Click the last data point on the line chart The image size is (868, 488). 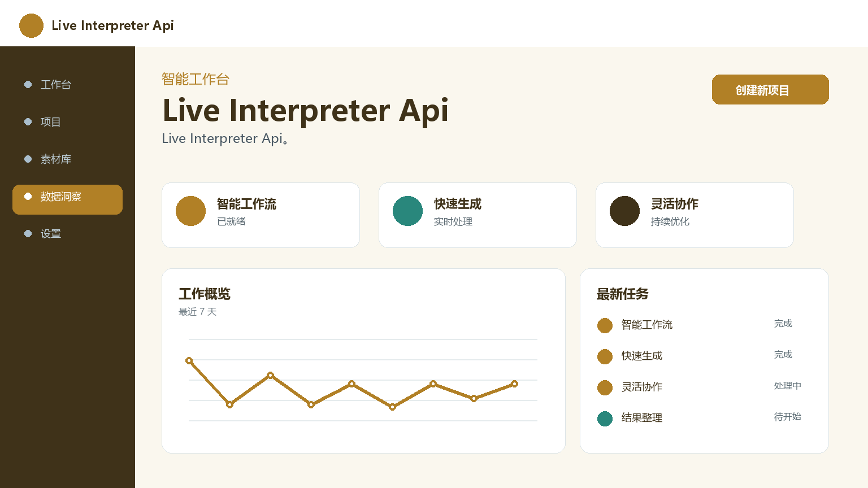[x=514, y=384]
